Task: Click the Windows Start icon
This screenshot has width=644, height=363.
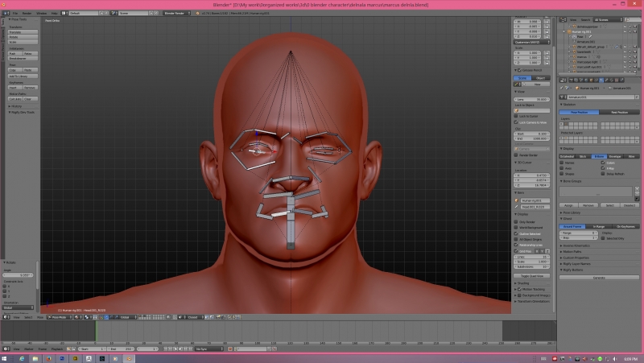Action: (x=6, y=358)
